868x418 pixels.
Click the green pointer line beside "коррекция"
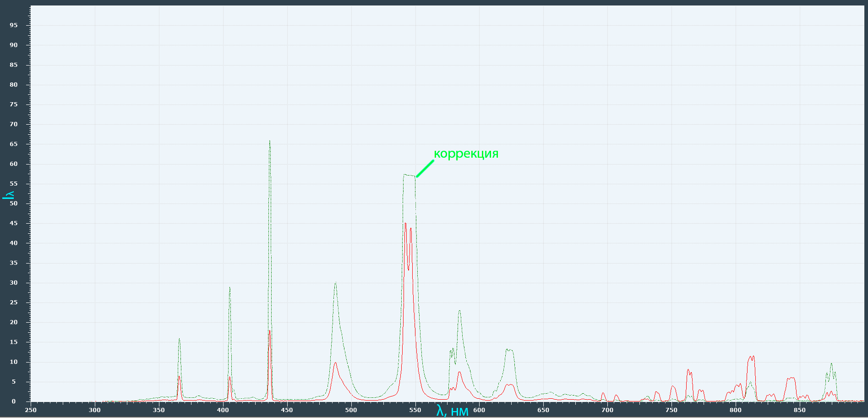pos(425,168)
